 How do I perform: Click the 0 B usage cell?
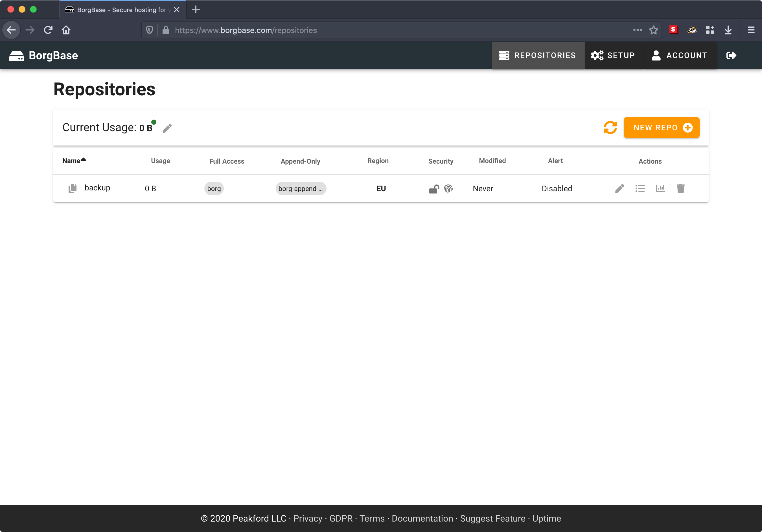[150, 188]
